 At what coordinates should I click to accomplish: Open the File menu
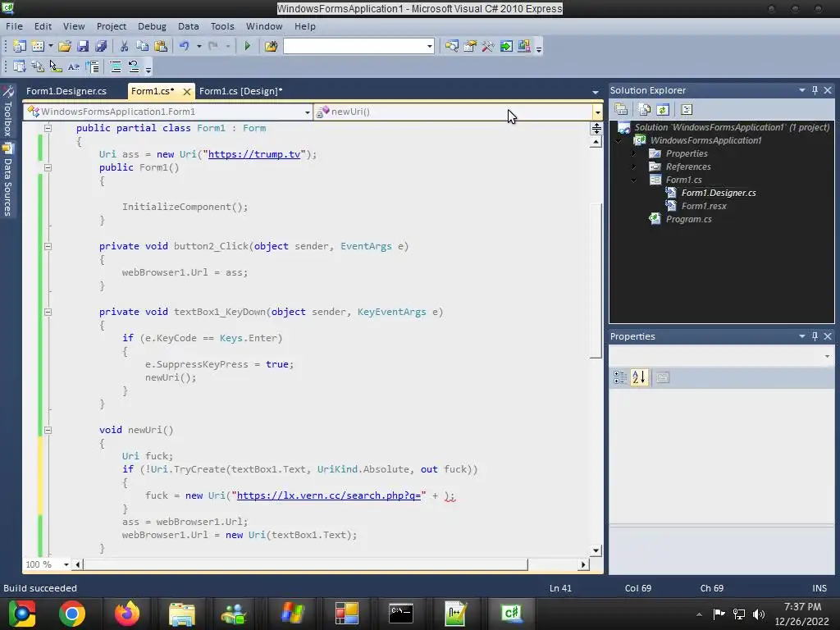point(14,26)
